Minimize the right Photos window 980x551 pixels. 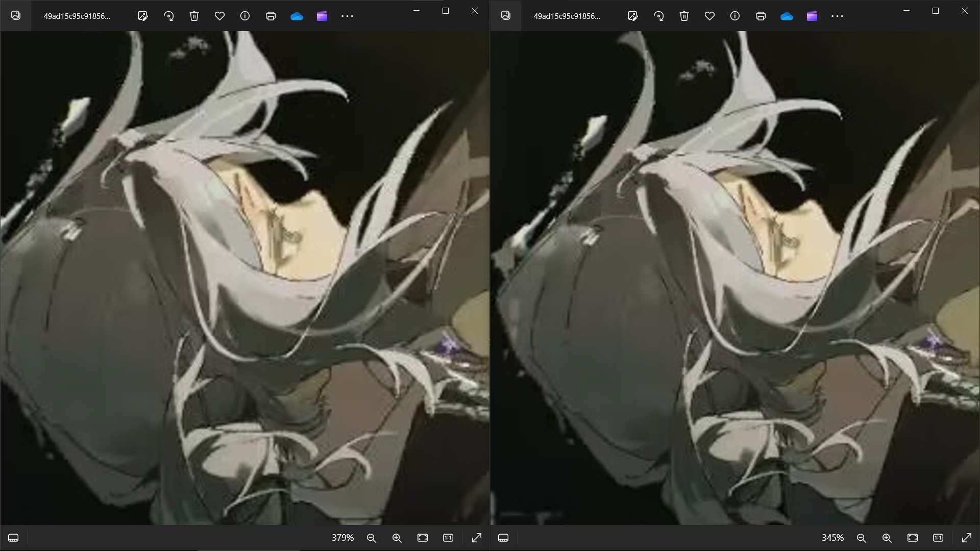click(906, 11)
